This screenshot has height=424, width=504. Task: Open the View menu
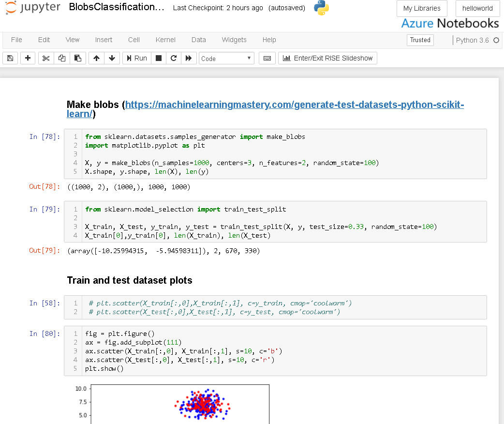(73, 40)
